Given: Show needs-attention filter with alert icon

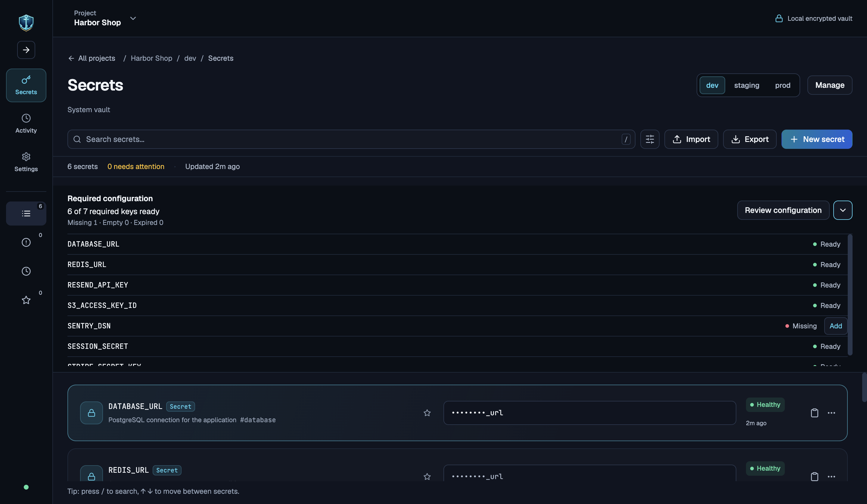Looking at the screenshot, I should pos(26,242).
